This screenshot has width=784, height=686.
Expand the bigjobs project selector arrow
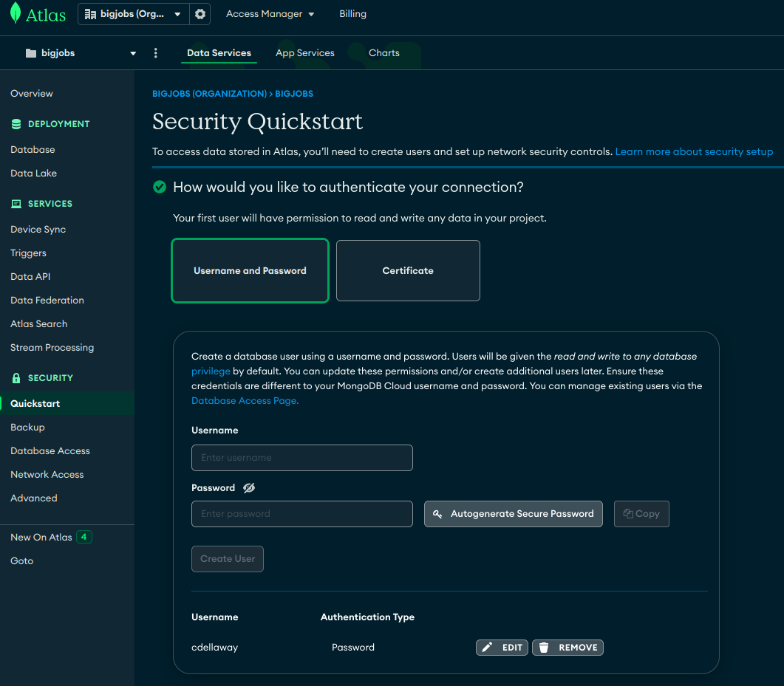[x=133, y=53]
